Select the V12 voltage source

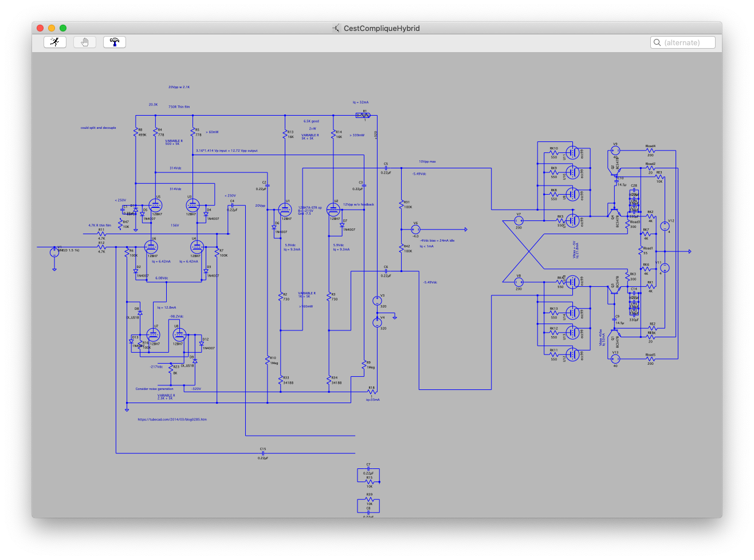665,226
